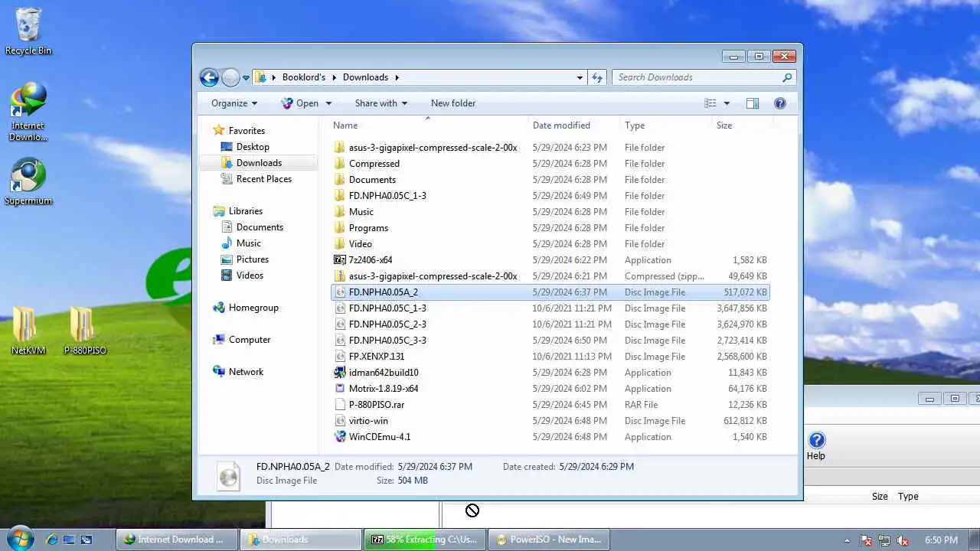Click the search magnifier icon

click(786, 77)
